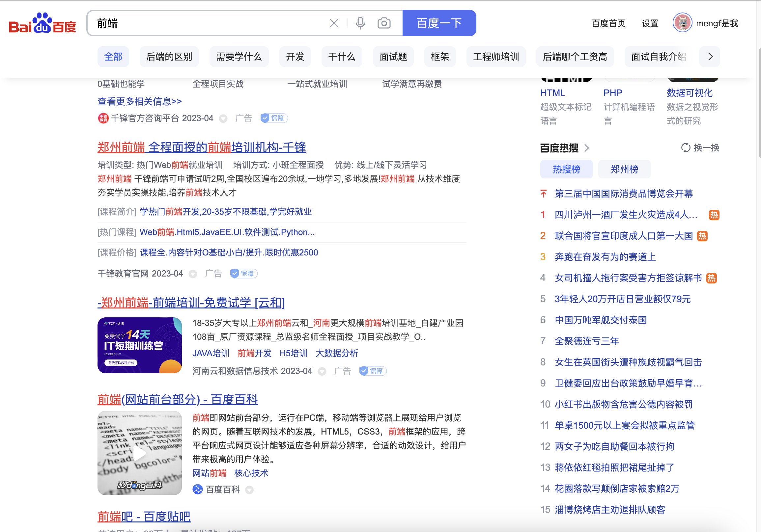Click 保障 badge beside 千锋官方咨询平台
This screenshot has width=761, height=532.
click(274, 118)
